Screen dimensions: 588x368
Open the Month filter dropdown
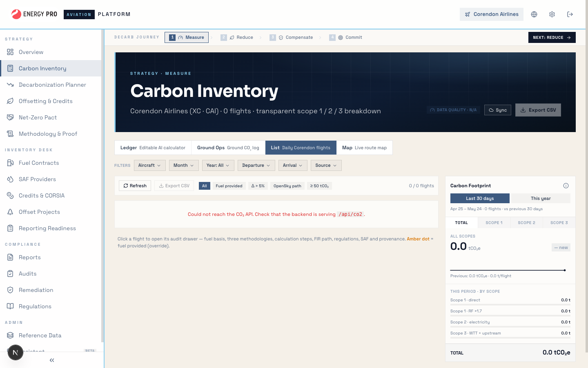point(184,165)
